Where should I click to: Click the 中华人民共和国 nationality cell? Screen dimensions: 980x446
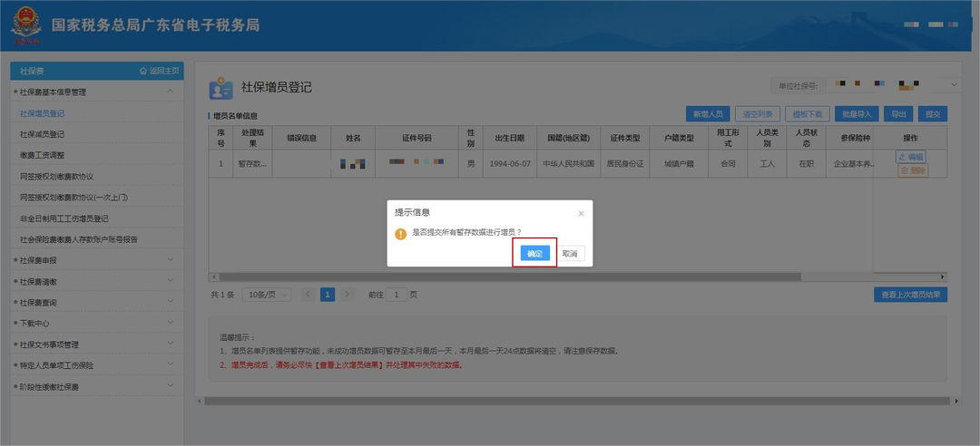[568, 164]
